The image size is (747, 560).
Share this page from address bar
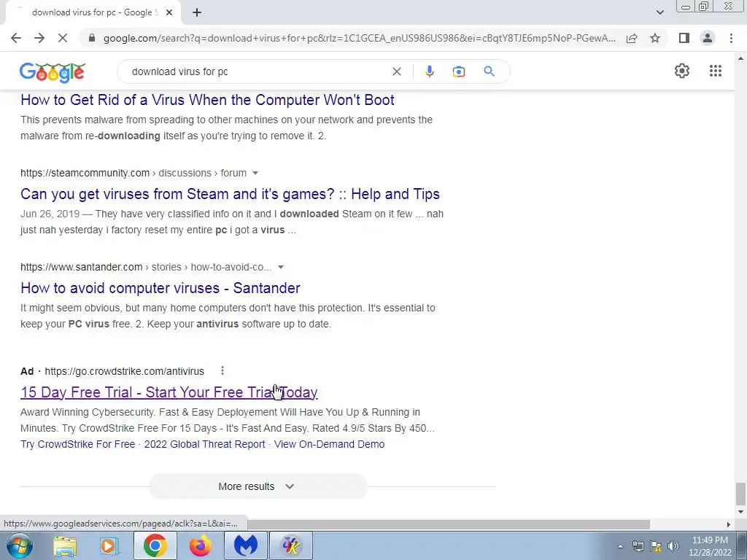pyautogui.click(x=632, y=38)
